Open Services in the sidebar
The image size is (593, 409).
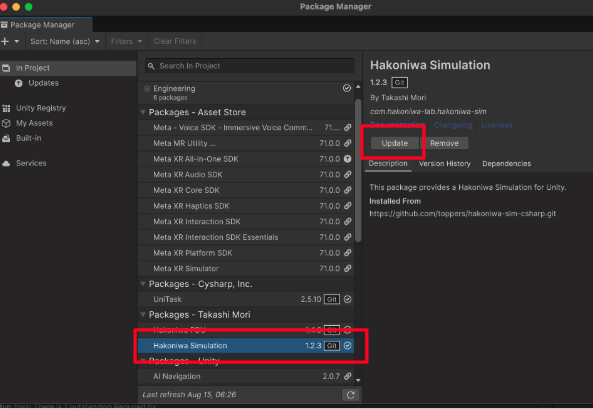click(31, 163)
